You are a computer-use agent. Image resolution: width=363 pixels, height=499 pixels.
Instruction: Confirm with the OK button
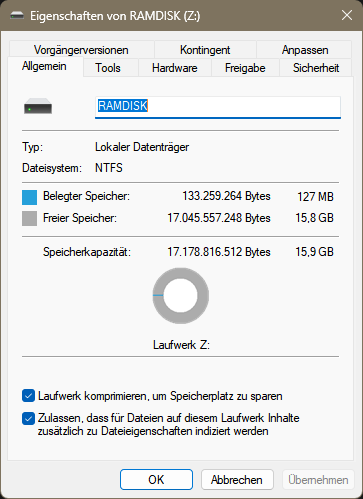(x=156, y=480)
